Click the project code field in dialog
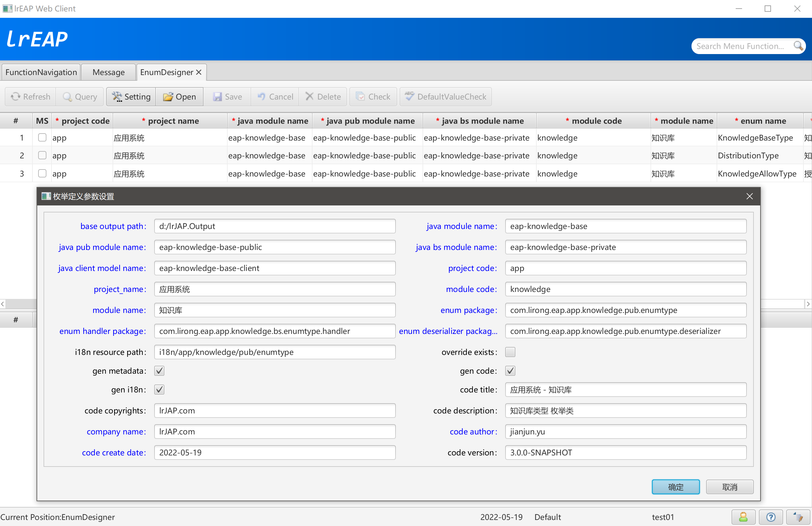Image resolution: width=812 pixels, height=526 pixels. click(x=626, y=268)
